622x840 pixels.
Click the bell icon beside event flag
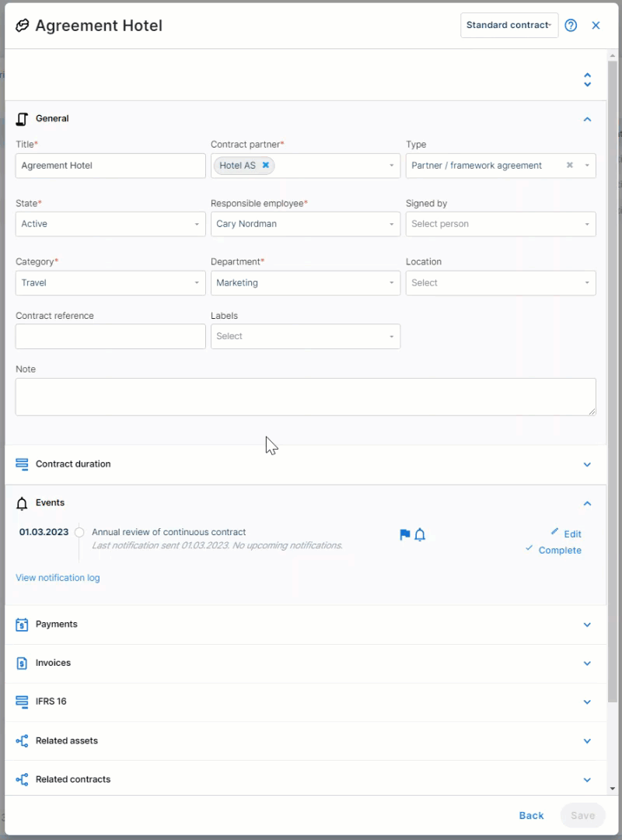pos(420,534)
